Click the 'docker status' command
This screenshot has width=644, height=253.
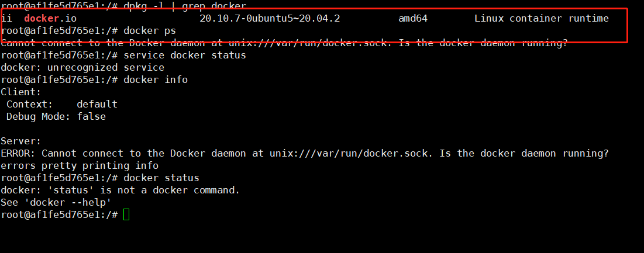coord(161,178)
